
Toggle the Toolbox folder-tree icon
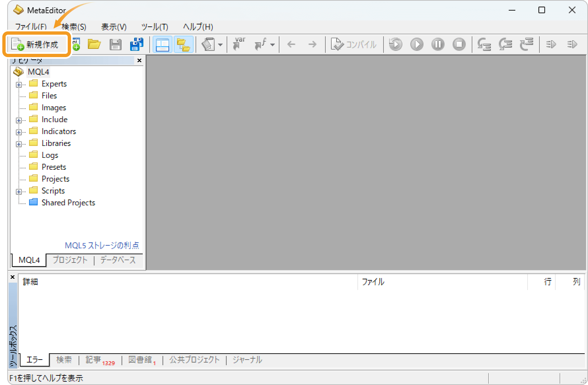click(x=183, y=44)
